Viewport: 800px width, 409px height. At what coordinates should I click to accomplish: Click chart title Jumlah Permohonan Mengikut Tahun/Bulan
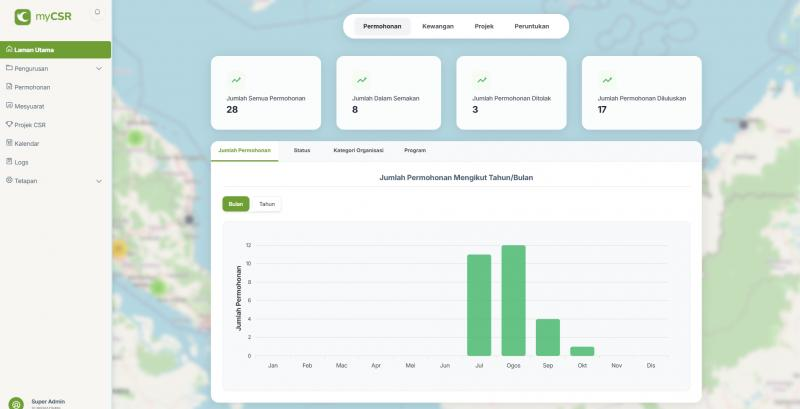pyautogui.click(x=456, y=177)
